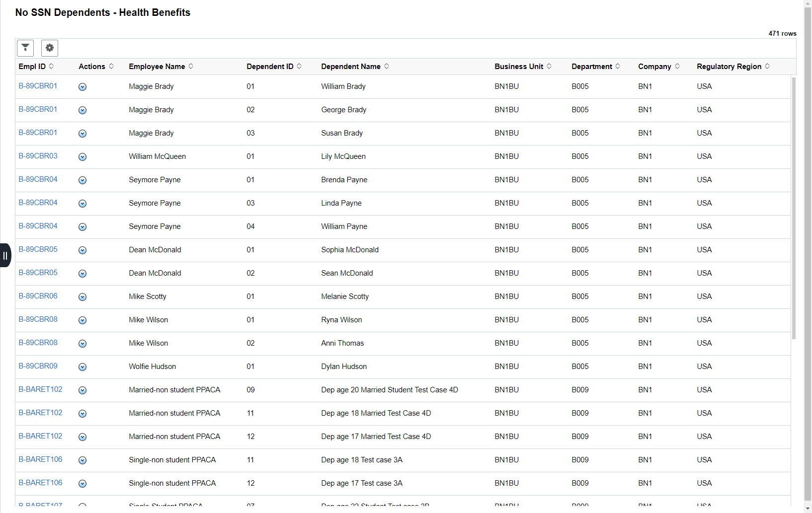Sort by Department column header
This screenshot has height=513, width=812.
(596, 67)
